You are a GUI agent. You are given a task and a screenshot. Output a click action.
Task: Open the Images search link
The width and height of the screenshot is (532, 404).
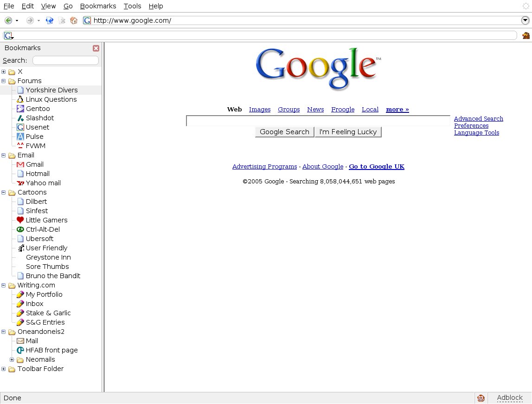click(x=260, y=110)
